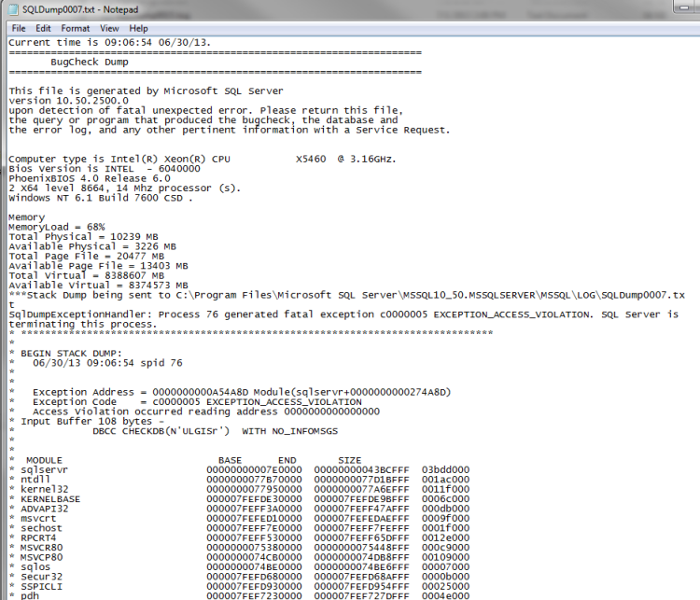The image size is (700, 600).
Task: Click the Notepad icon in title bar
Action: pyautogui.click(x=14, y=9)
